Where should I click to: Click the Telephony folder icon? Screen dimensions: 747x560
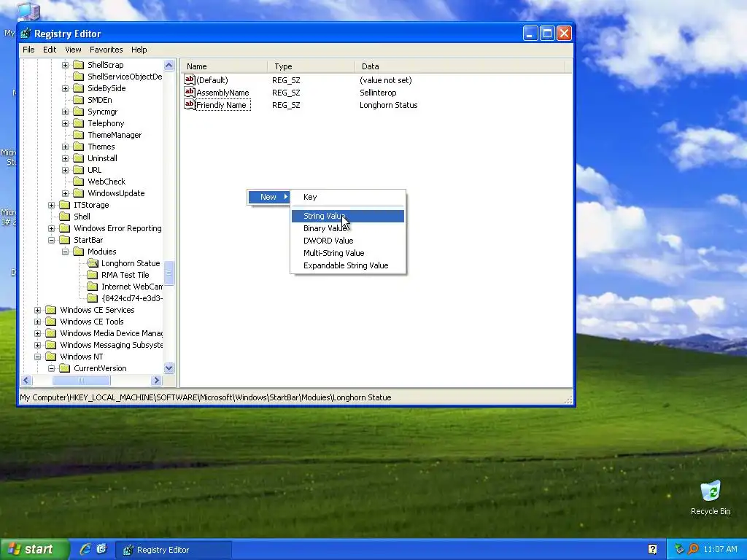coord(79,123)
